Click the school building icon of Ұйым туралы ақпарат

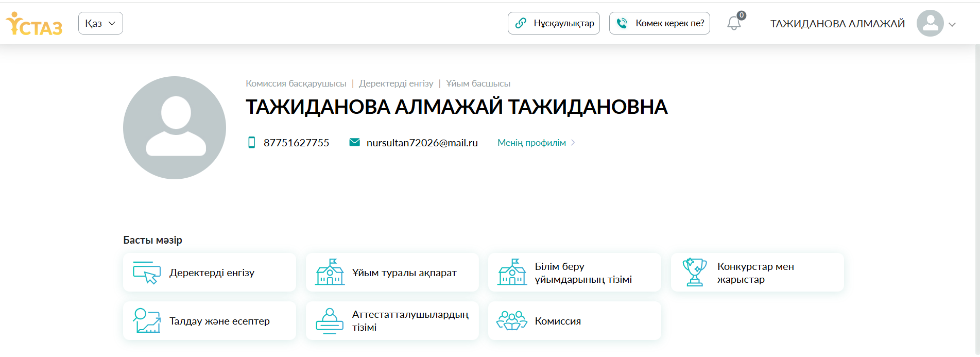(x=330, y=272)
